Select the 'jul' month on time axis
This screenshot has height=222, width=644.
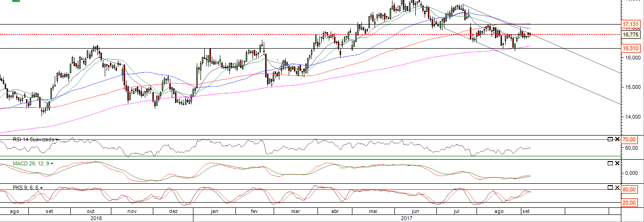(x=456, y=212)
